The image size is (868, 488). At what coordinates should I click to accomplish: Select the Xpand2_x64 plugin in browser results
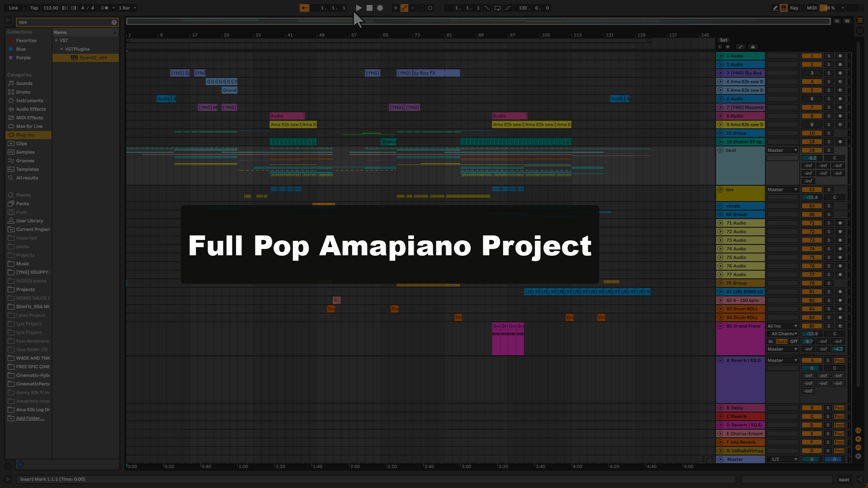pyautogui.click(x=93, y=57)
